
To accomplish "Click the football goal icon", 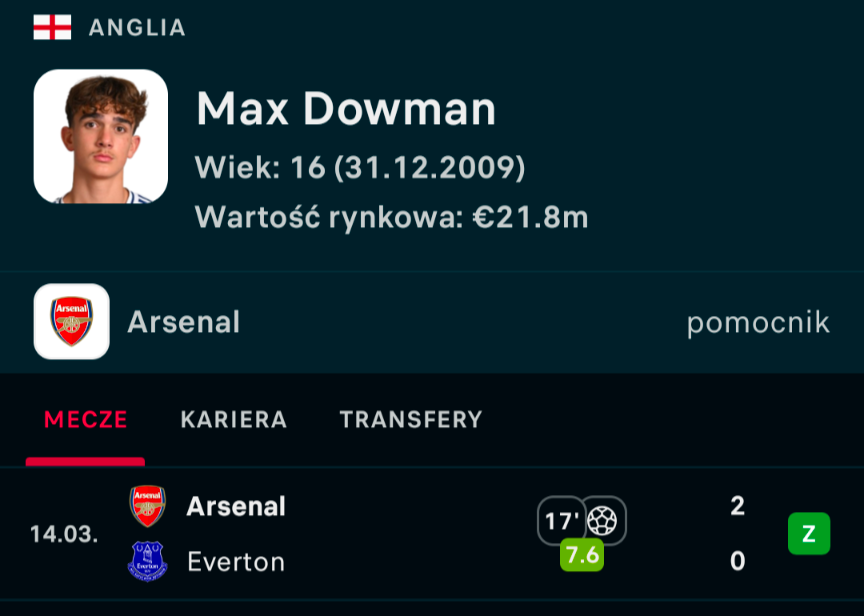I will point(603,520).
